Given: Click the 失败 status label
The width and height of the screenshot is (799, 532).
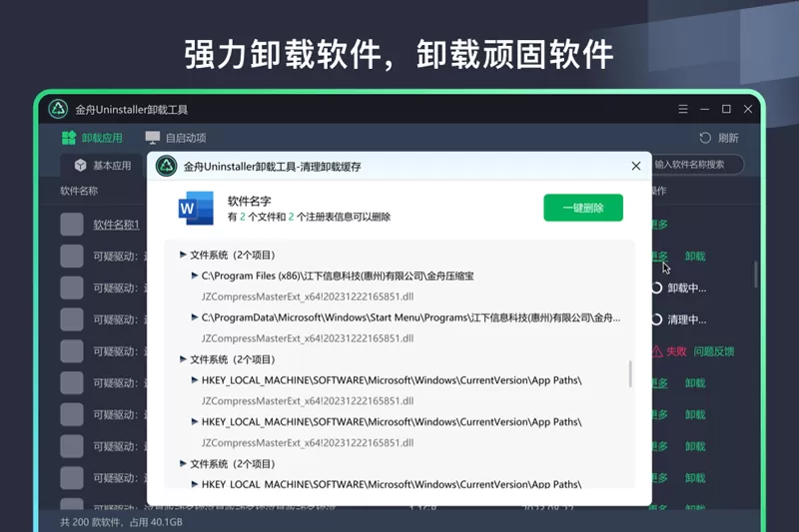Looking at the screenshot, I should [676, 351].
